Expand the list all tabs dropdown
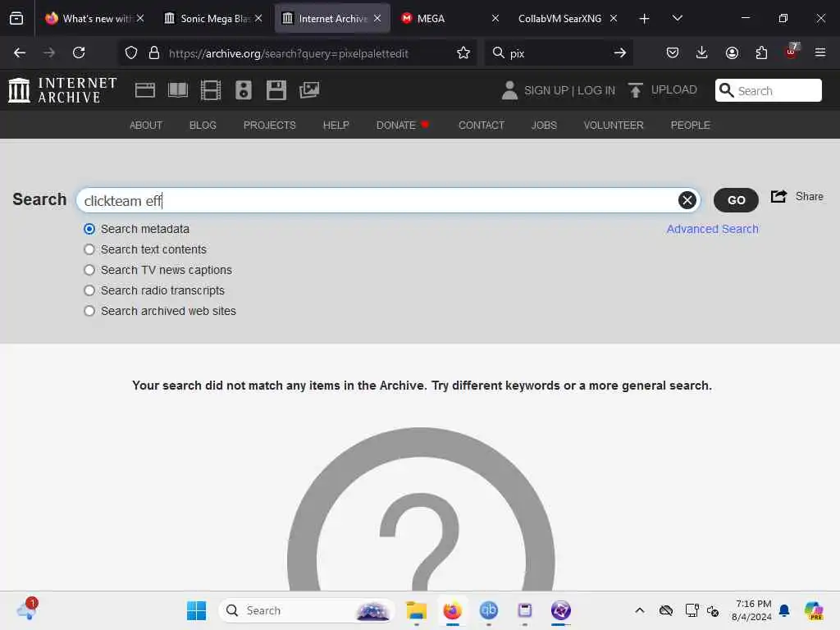840x630 pixels. 677,18
